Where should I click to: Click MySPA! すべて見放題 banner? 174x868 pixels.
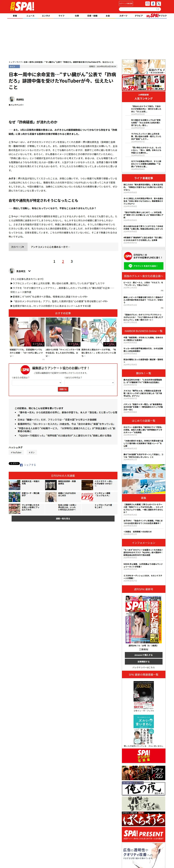(x=144, y=83)
